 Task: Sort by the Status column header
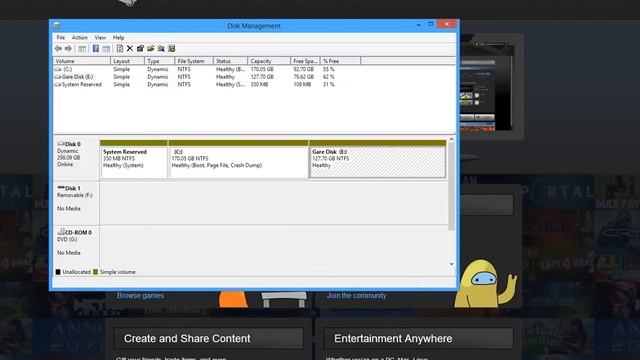coord(230,61)
